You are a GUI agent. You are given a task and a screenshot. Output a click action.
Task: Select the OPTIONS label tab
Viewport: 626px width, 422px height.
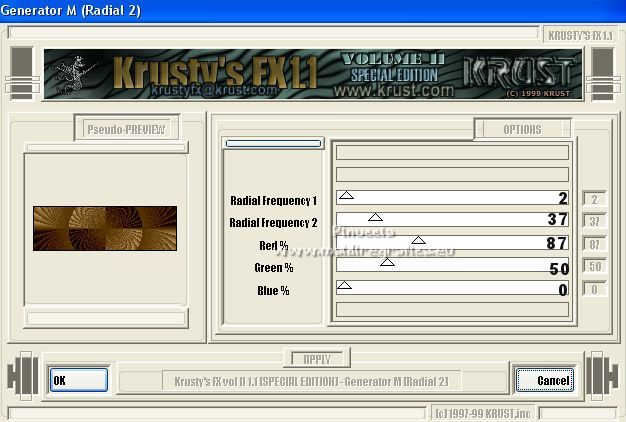(522, 129)
